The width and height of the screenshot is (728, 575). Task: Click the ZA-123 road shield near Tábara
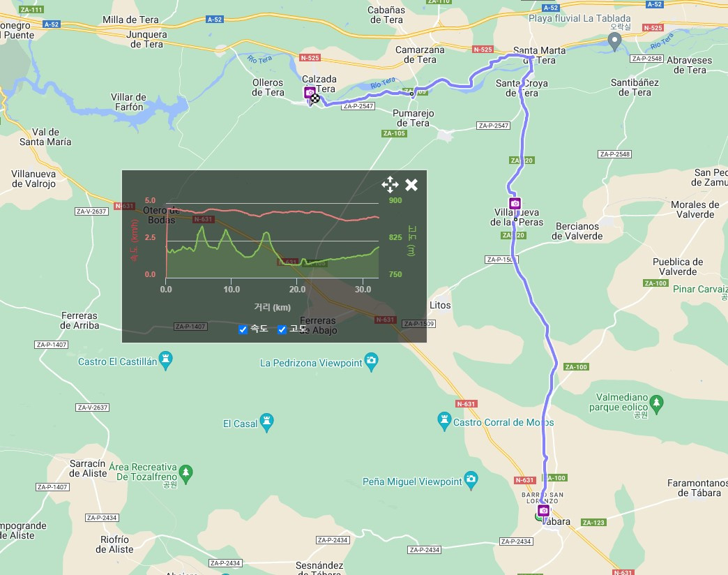click(593, 523)
